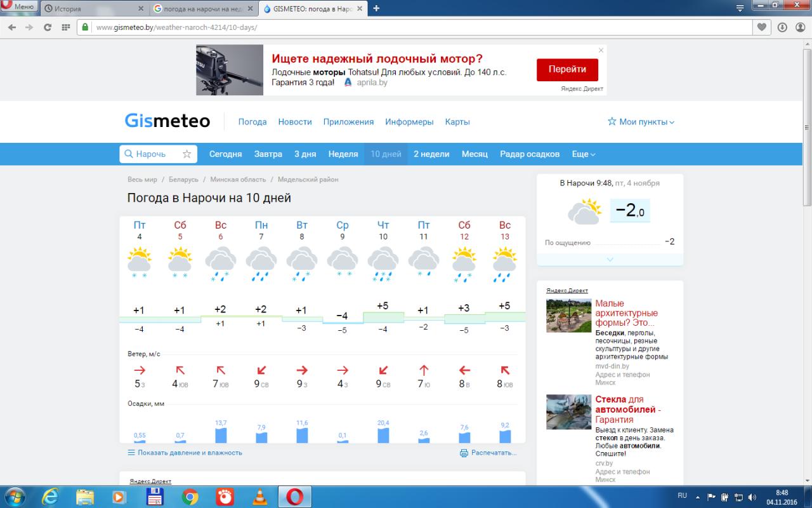Expand current weather details chevron
The image size is (812, 508).
pyautogui.click(x=610, y=260)
